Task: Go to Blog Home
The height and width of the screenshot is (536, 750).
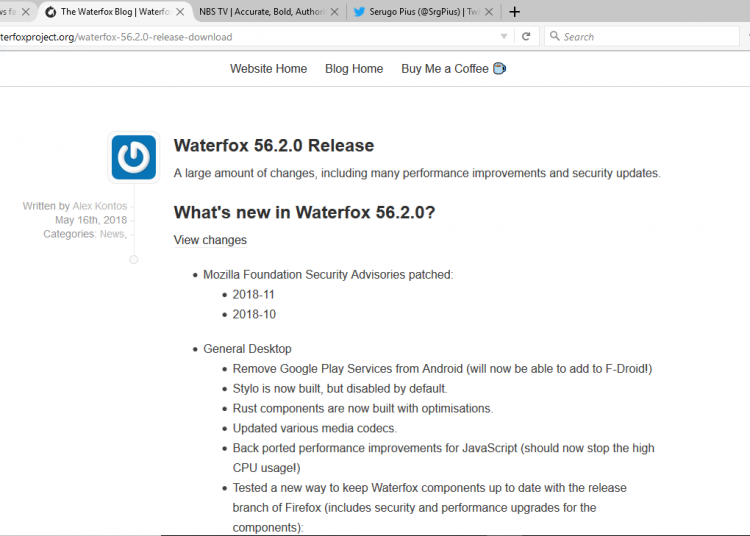Action: tap(354, 69)
